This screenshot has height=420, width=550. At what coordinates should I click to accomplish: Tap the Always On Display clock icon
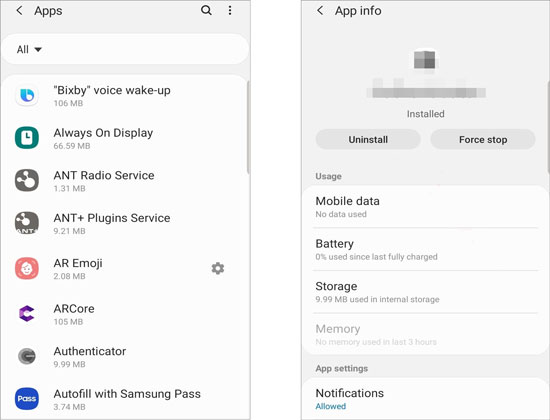point(27,138)
